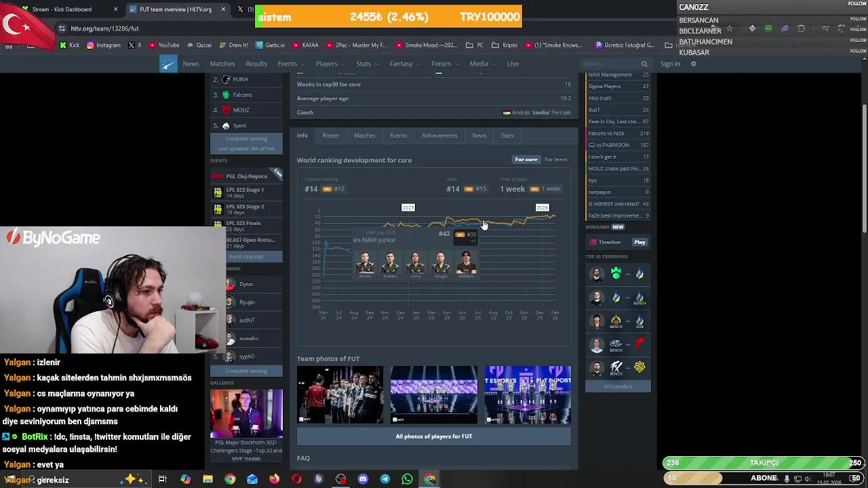Image resolution: width=868 pixels, height=488 pixels.
Task: Select the For core ranking toggle
Action: click(x=526, y=159)
